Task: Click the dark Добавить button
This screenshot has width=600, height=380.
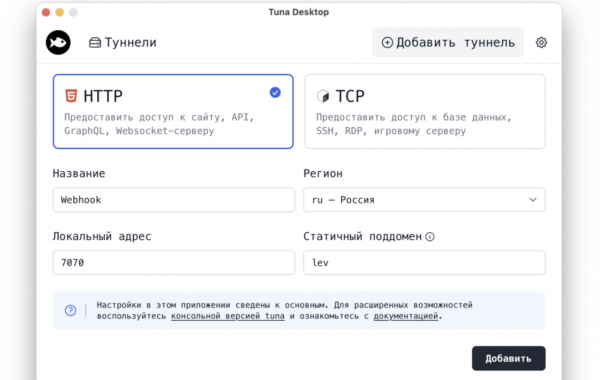Action: click(509, 358)
